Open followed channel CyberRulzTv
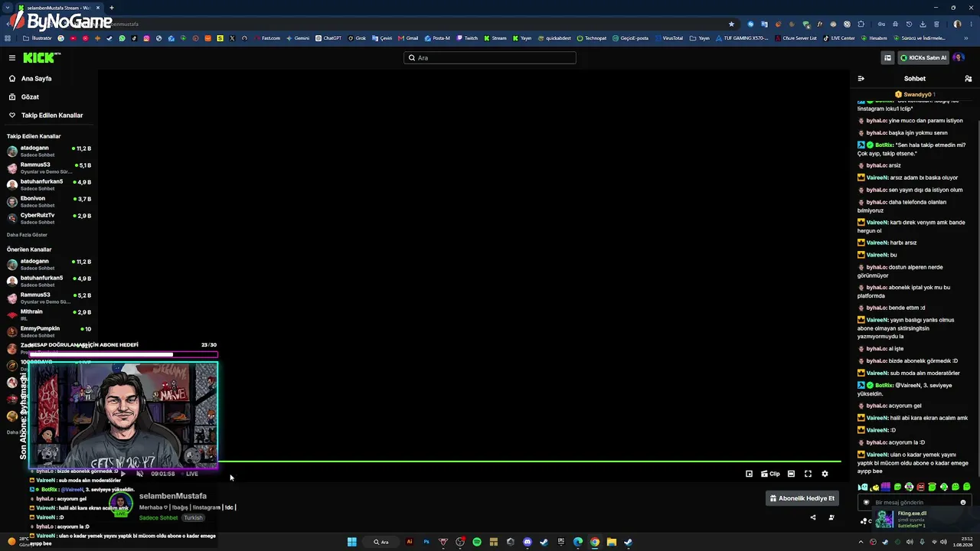The width and height of the screenshot is (980, 551). point(48,218)
